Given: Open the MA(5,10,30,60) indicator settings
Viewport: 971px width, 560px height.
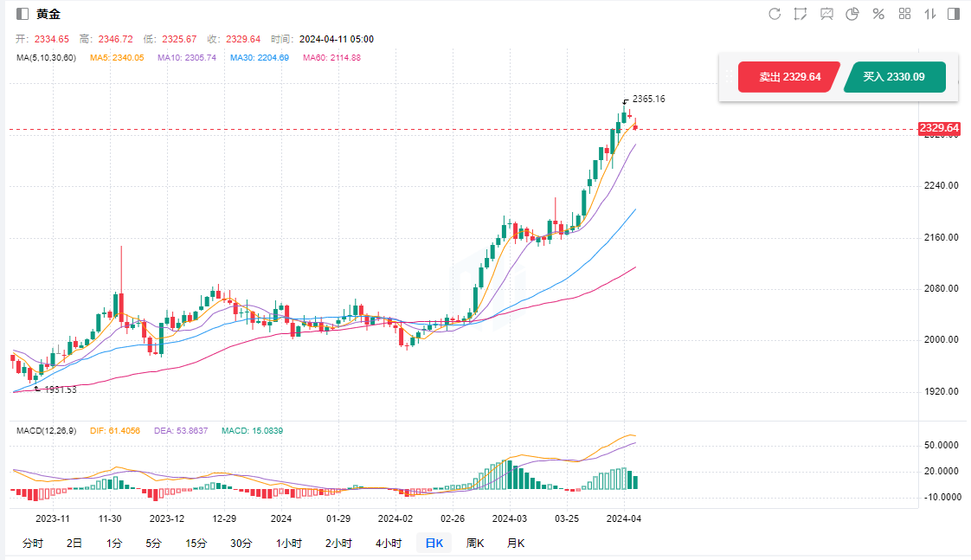Looking at the screenshot, I should pyautogui.click(x=47, y=58).
